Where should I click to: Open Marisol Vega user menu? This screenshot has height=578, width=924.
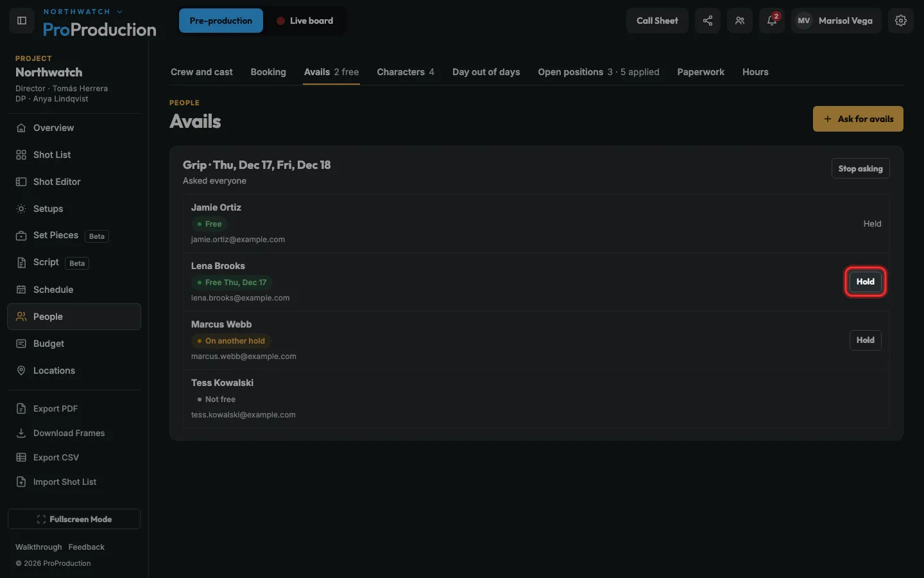tap(836, 21)
